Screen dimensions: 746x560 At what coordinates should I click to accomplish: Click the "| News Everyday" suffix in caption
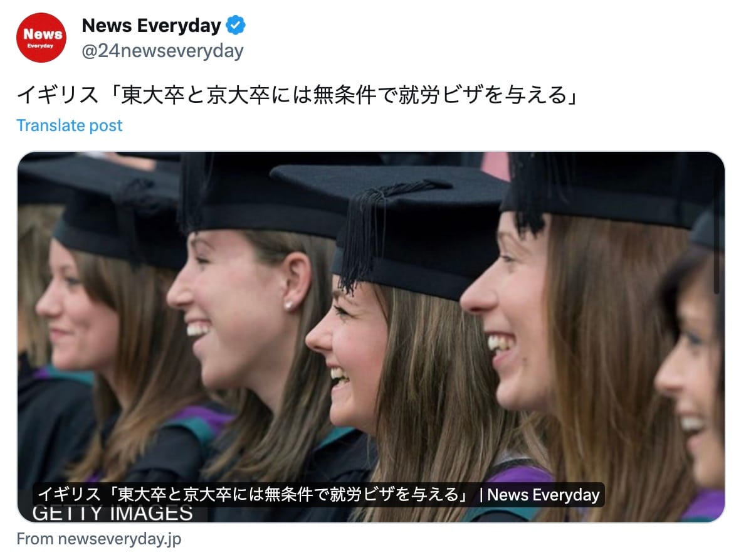(x=540, y=495)
